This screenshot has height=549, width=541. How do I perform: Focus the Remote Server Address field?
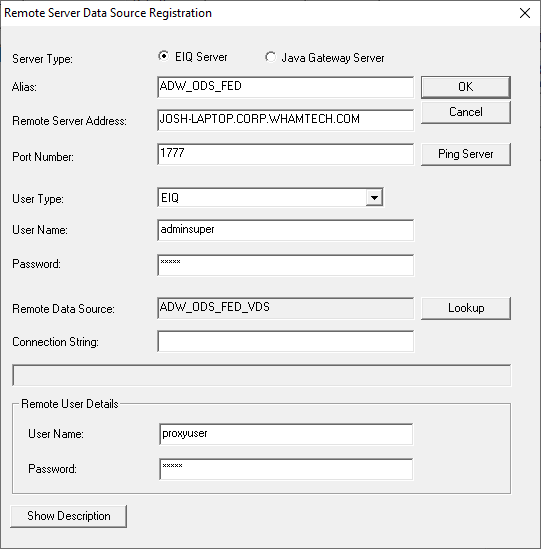[x=285, y=120]
